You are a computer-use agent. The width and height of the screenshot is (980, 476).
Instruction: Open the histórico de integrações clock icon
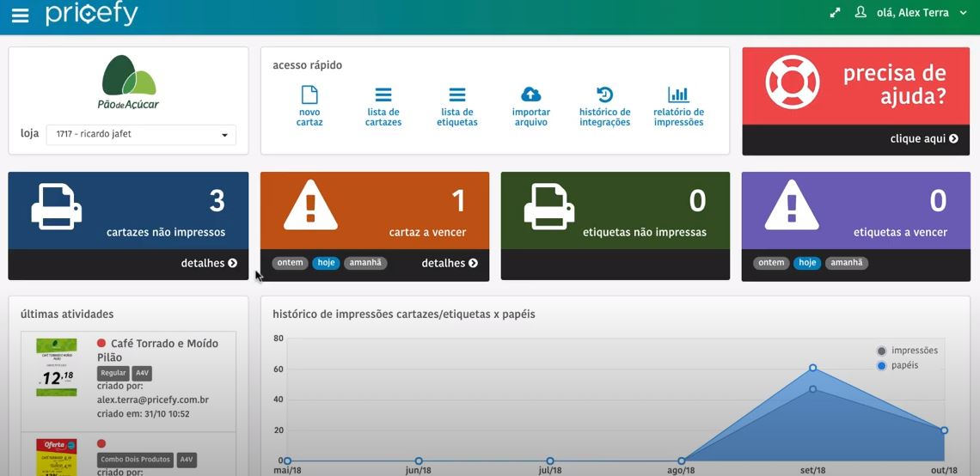pyautogui.click(x=604, y=95)
